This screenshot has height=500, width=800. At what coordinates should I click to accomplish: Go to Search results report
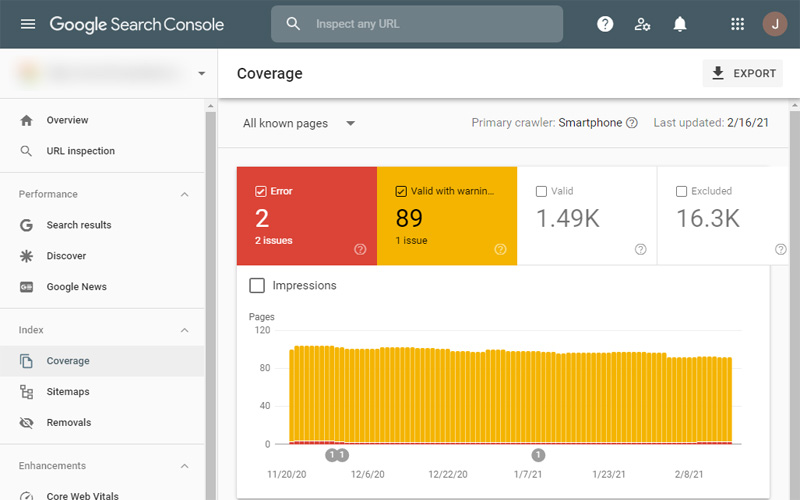pos(102,225)
